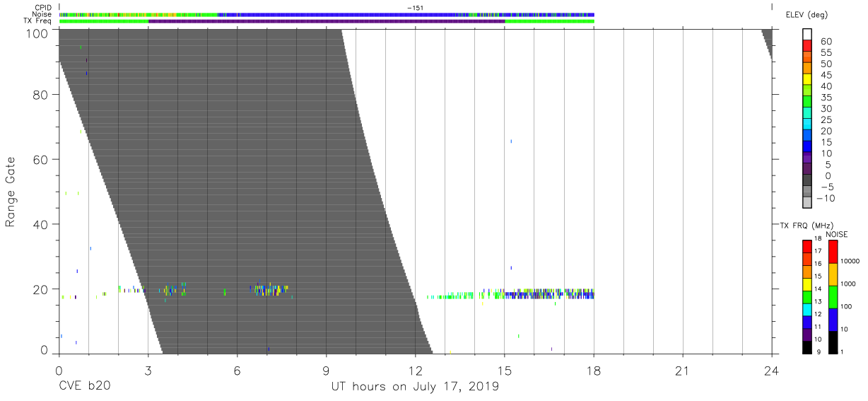Click the 'UT hours on July 17, 2019' axis title

[x=415, y=387]
